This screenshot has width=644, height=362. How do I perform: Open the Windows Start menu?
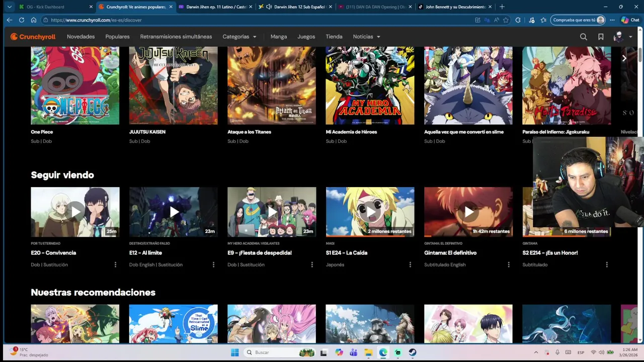coord(235,352)
